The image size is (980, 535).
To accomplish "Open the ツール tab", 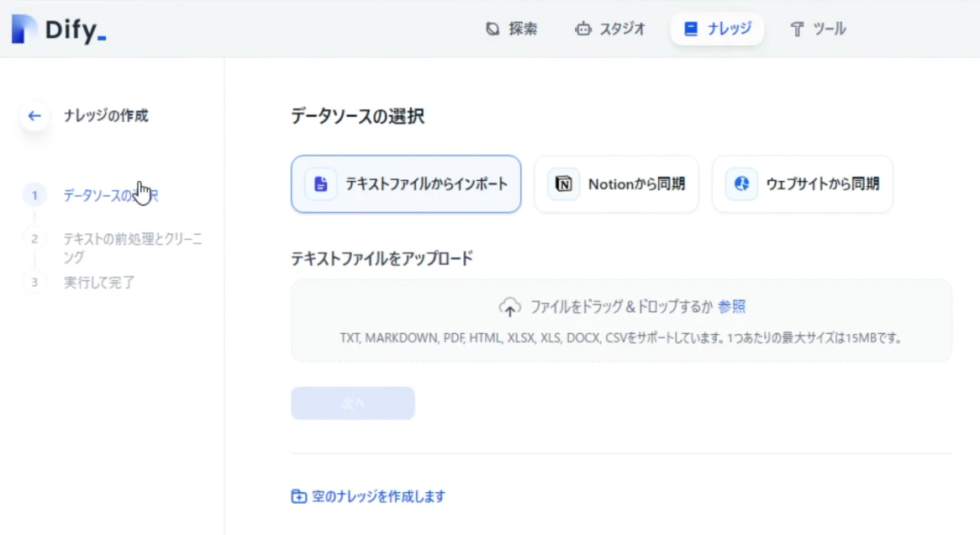I will pyautogui.click(x=818, y=29).
